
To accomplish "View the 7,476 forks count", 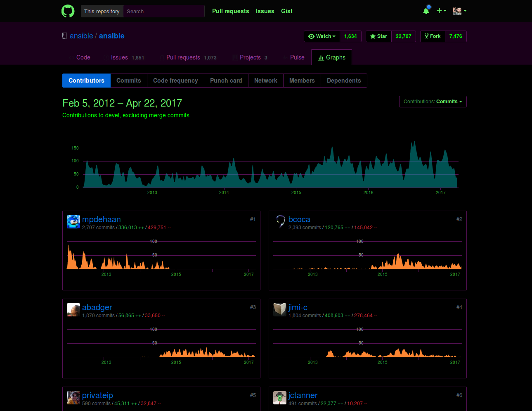I will (456, 36).
